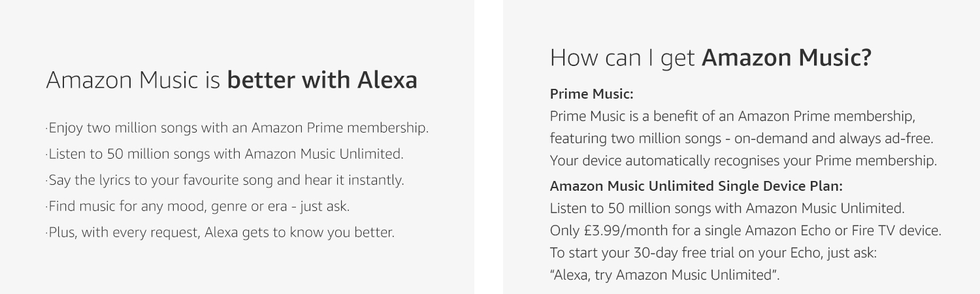
Task: Select the "Find music for any mood" line
Action: [198, 206]
